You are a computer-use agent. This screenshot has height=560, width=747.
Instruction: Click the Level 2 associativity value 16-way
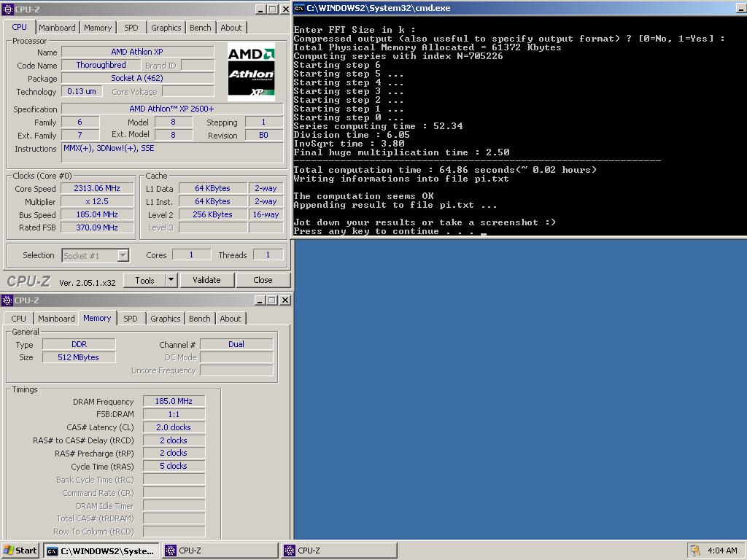pos(266,214)
